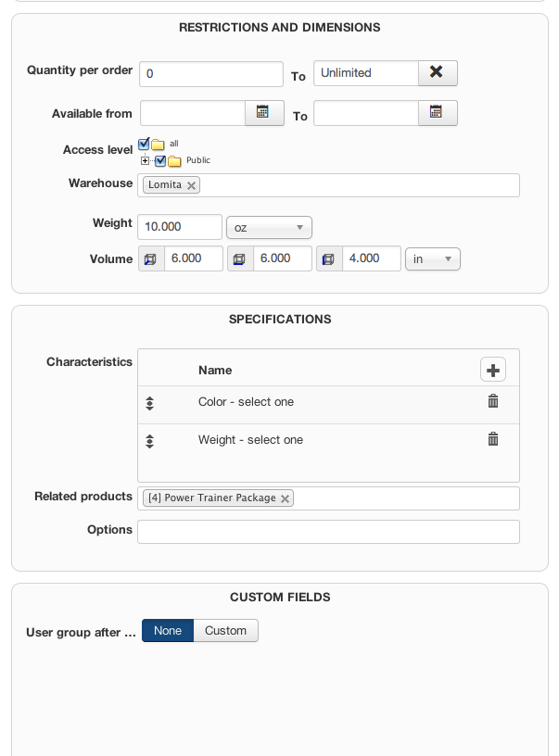Toggle the 'all' access level checkbox
The image size is (559, 756).
pyautogui.click(x=144, y=145)
